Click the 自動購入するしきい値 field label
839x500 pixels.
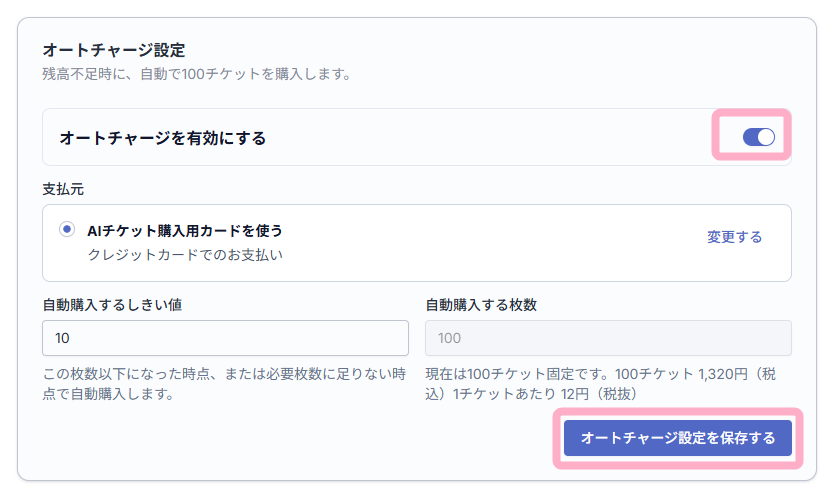tap(112, 305)
